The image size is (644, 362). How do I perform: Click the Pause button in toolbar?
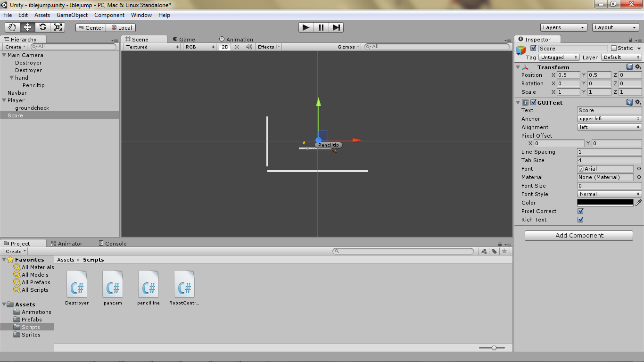click(321, 27)
